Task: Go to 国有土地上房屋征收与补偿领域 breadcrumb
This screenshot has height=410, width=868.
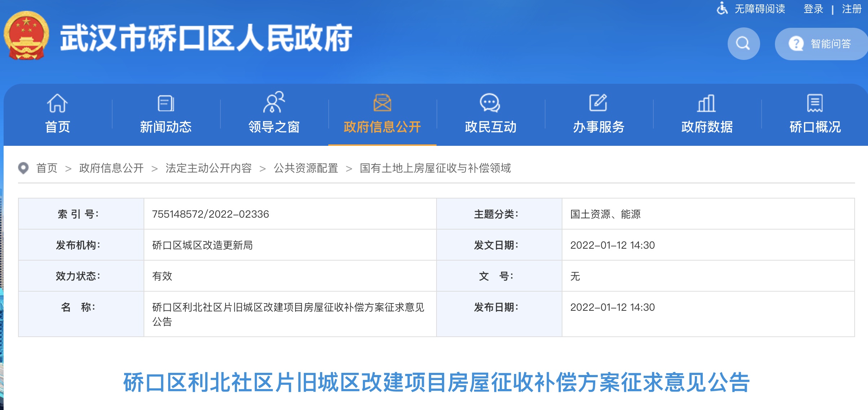Action: [435, 168]
